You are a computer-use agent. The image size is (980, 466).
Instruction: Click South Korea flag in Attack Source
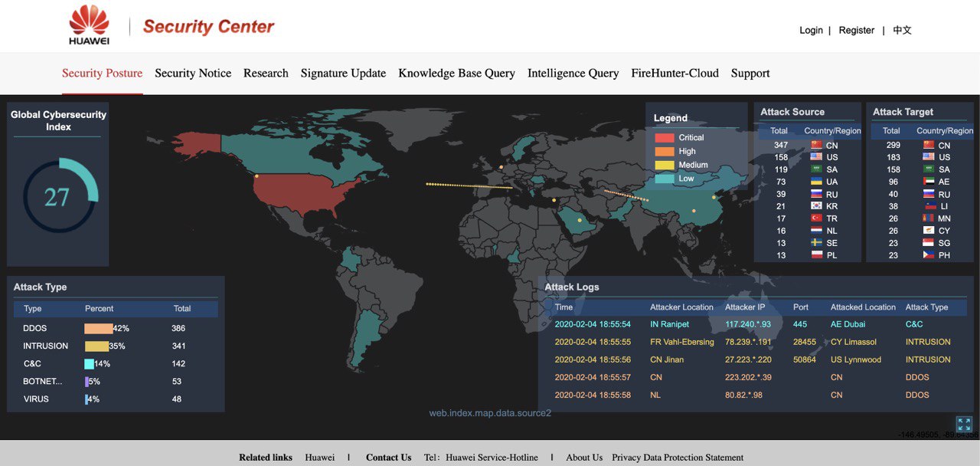coord(816,206)
